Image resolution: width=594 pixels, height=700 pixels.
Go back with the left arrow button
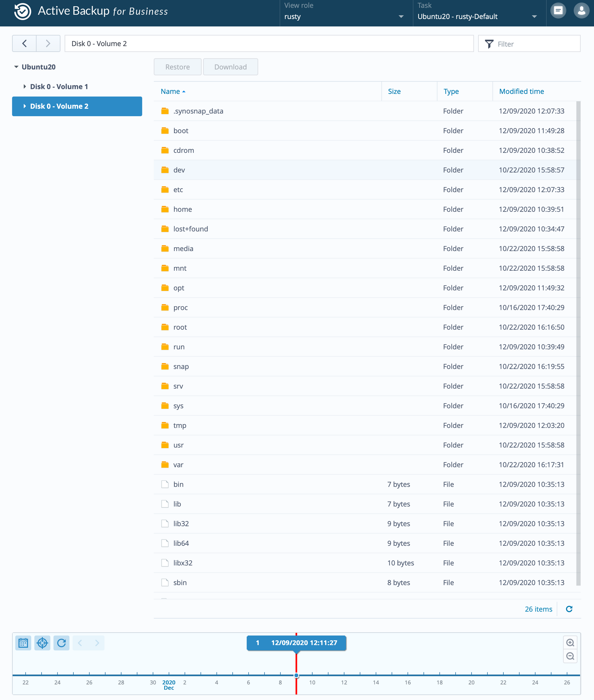24,43
